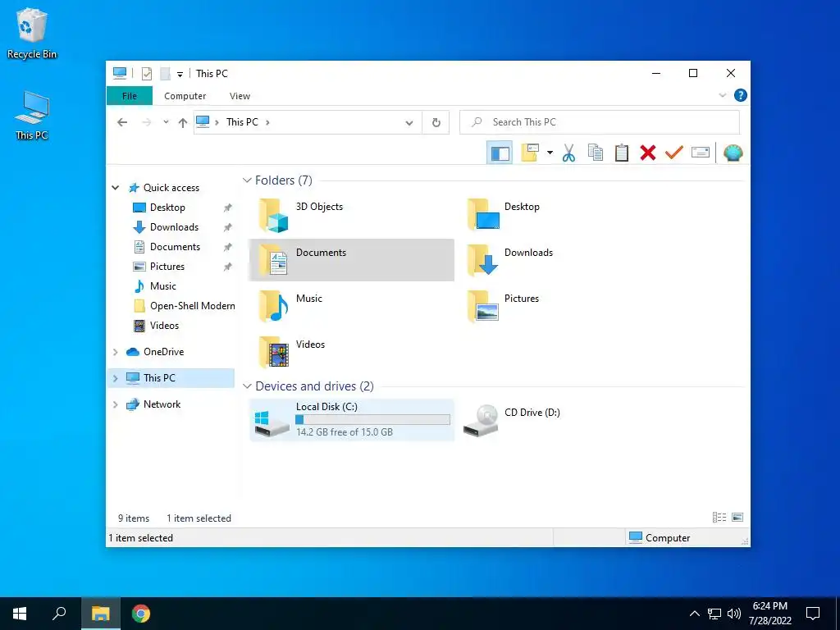Click the orange checkmark Properties icon

click(x=674, y=153)
